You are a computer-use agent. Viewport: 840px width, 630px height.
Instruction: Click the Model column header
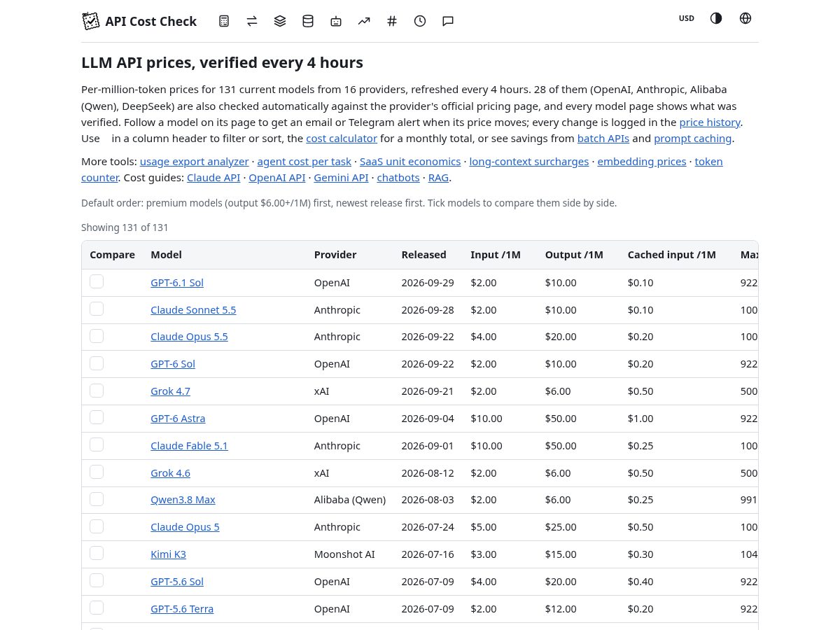click(166, 255)
